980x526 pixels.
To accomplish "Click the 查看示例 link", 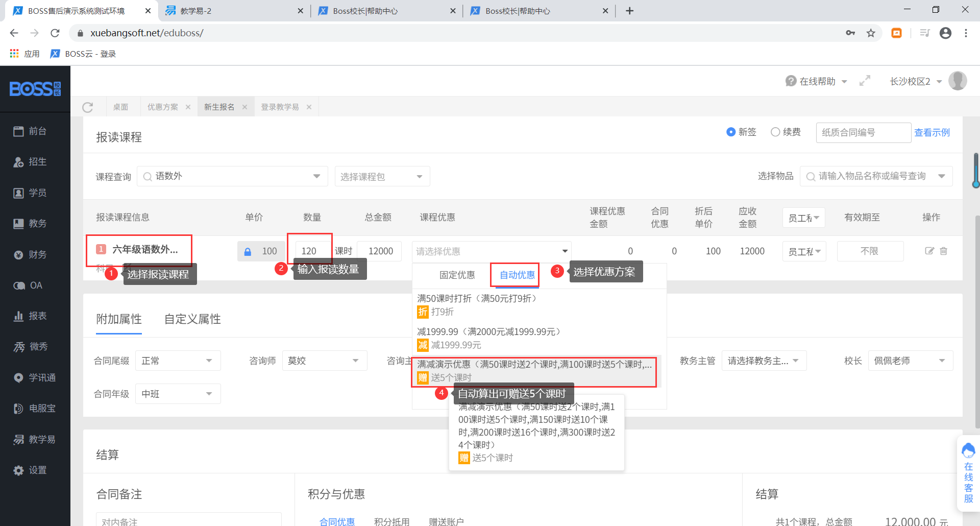I will pos(932,133).
